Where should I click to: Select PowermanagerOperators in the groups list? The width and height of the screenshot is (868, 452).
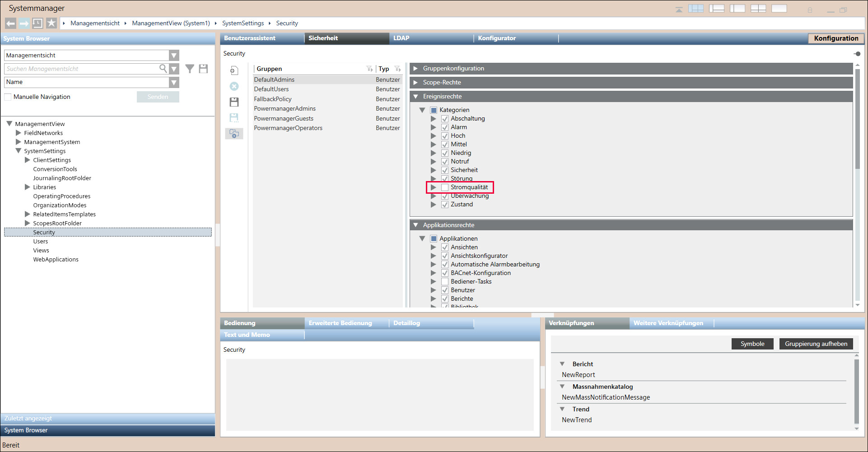click(288, 128)
